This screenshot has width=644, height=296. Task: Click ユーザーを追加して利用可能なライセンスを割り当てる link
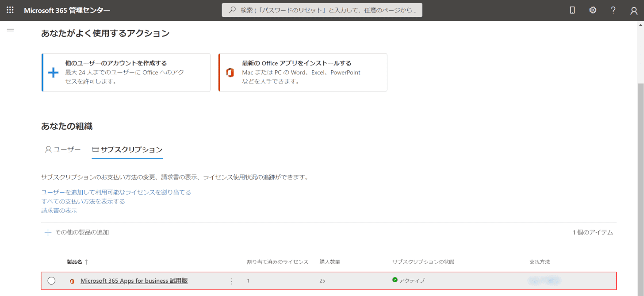click(116, 192)
